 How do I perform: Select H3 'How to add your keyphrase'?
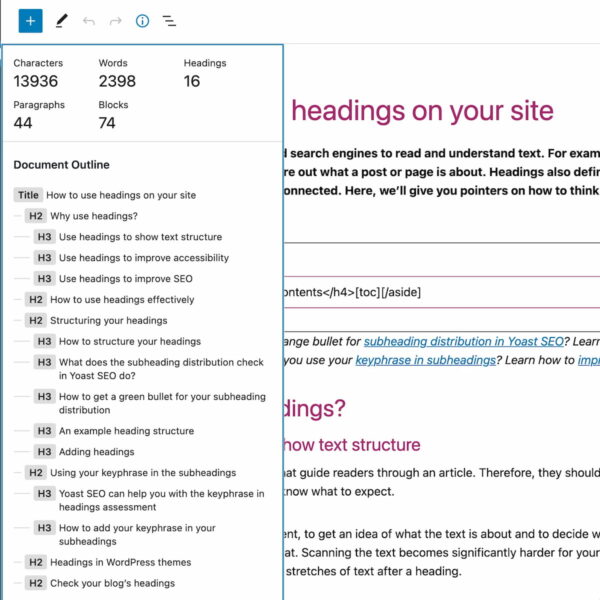125,535
